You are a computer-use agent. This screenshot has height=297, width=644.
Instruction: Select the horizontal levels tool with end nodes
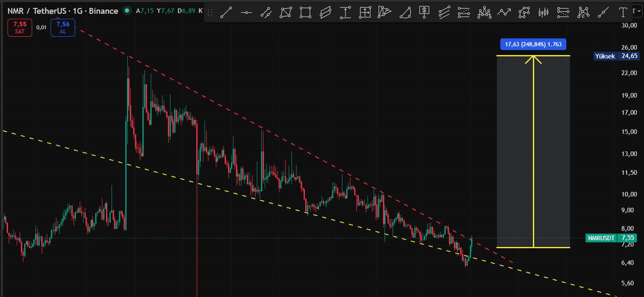click(x=563, y=12)
